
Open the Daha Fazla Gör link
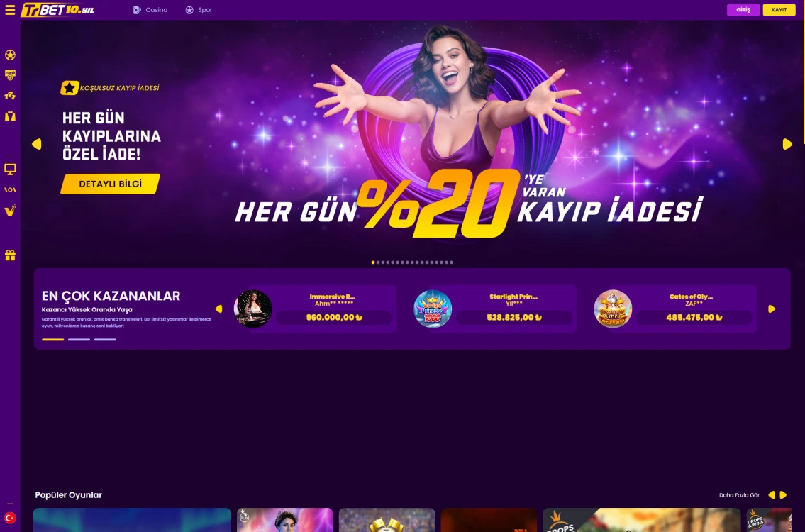coord(740,494)
